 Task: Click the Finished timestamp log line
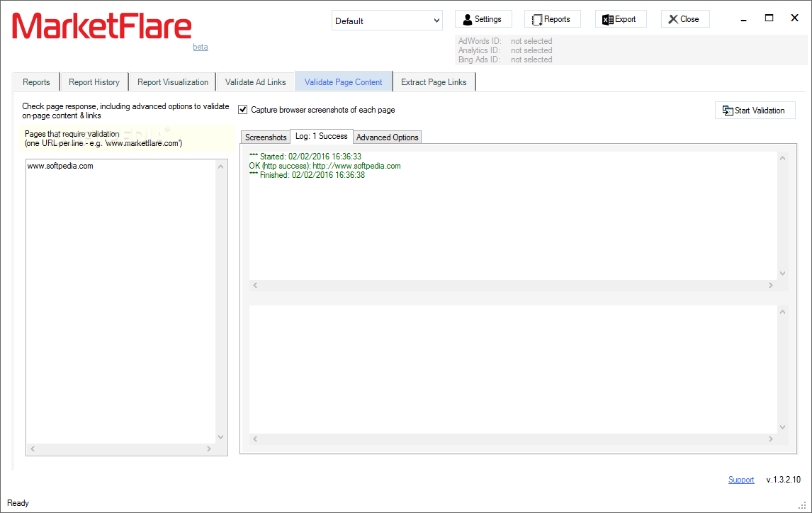pyautogui.click(x=307, y=175)
